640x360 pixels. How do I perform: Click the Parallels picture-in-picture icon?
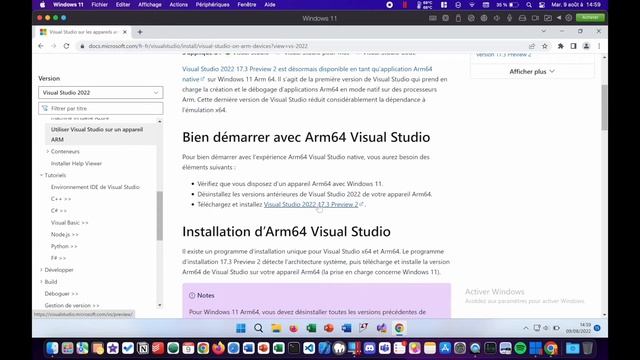click(x=548, y=18)
